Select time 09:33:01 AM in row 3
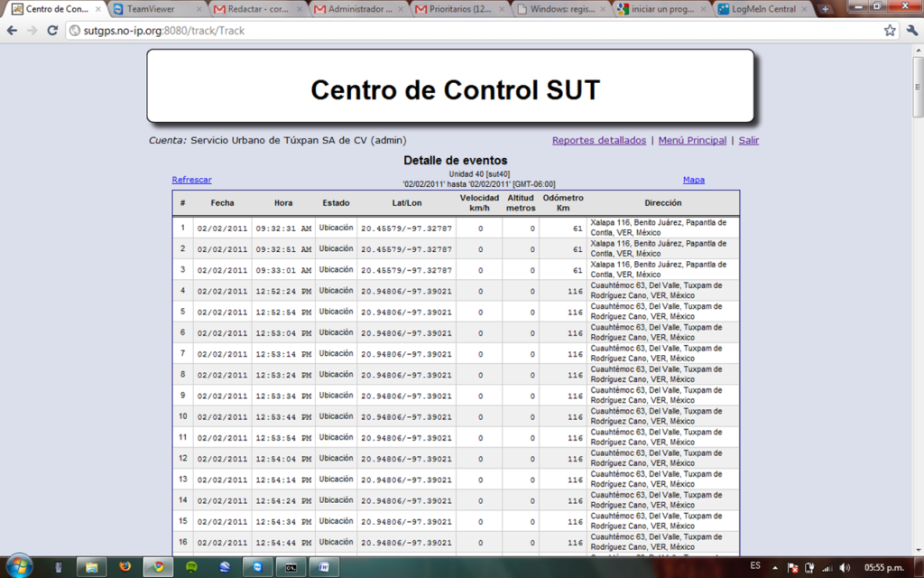 click(283, 270)
